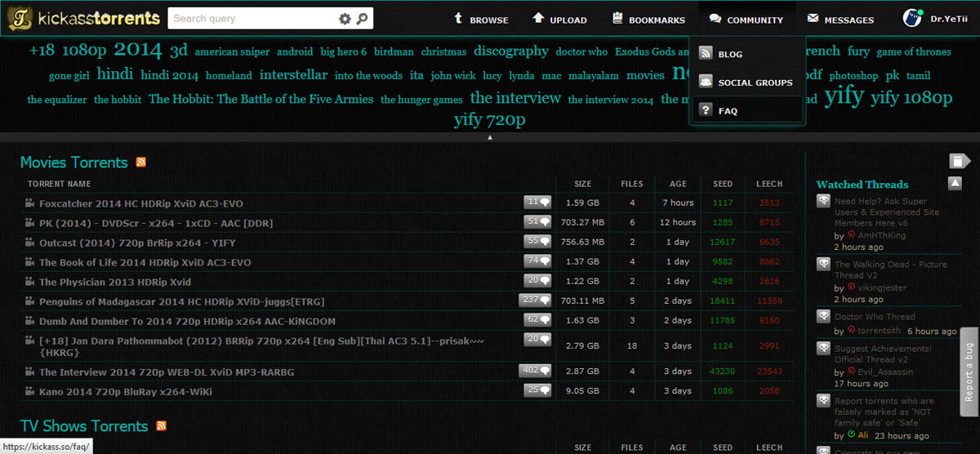
Task: Focus the search query field
Action: pos(252,19)
